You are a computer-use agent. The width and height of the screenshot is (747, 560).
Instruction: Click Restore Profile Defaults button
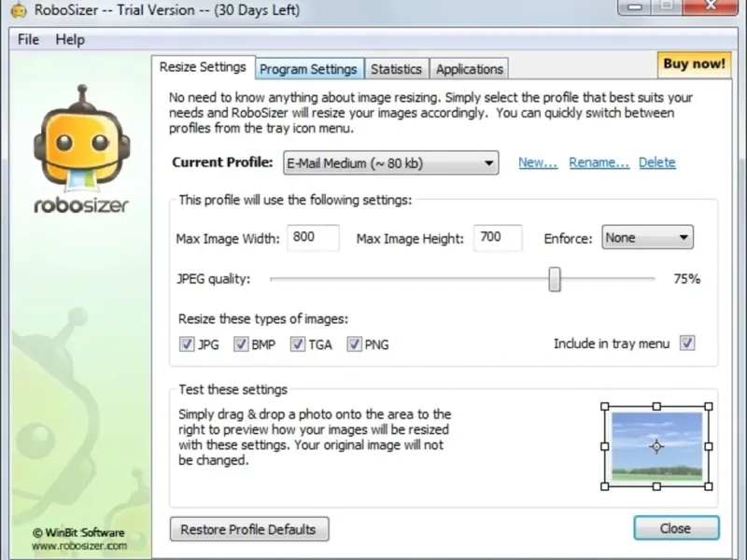click(249, 529)
